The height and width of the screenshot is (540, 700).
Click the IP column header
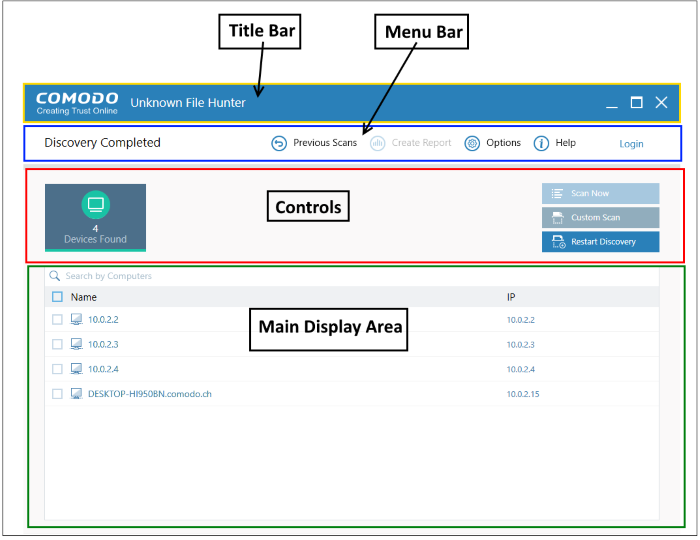tap(511, 297)
